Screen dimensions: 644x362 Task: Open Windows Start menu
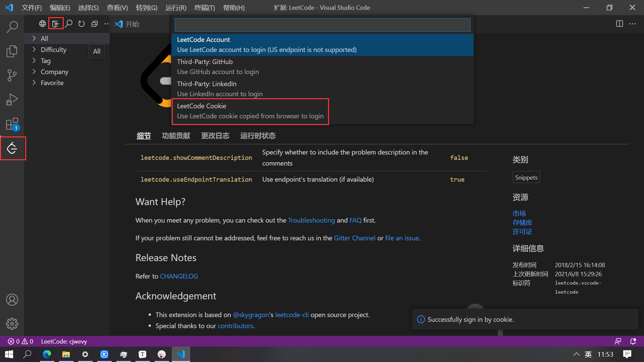9,354
